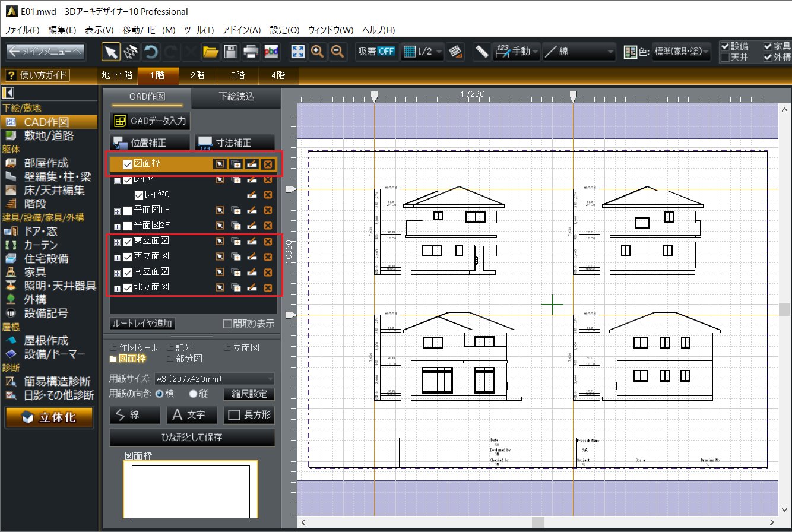Open the 用紙サイズ A3 dropdown

tap(214, 378)
